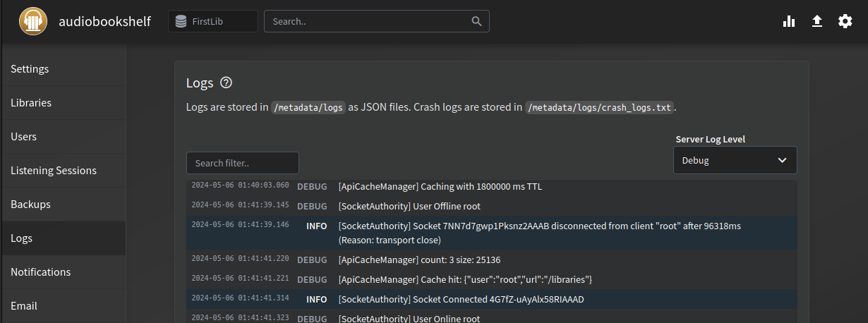This screenshot has height=323, width=868.
Task: Open settings via the gear icon
Action: tap(845, 21)
